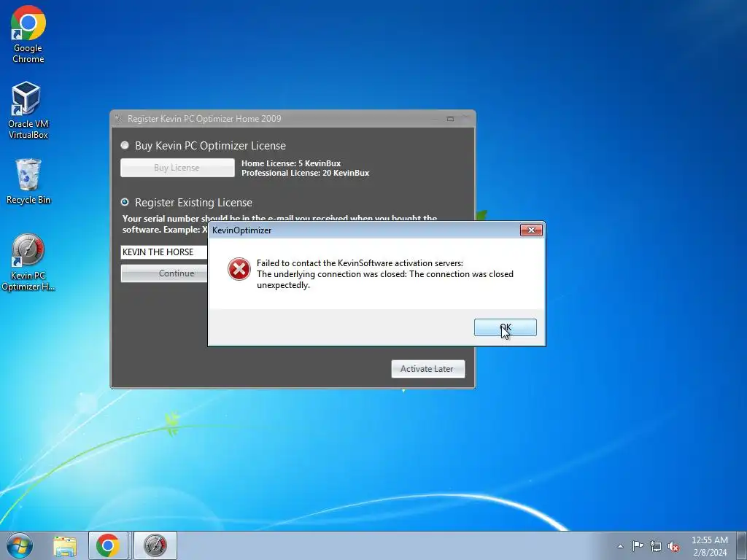The image size is (747, 560).
Task: Select the Oracle VM VirtualBox desktop icon
Action: click(28, 110)
